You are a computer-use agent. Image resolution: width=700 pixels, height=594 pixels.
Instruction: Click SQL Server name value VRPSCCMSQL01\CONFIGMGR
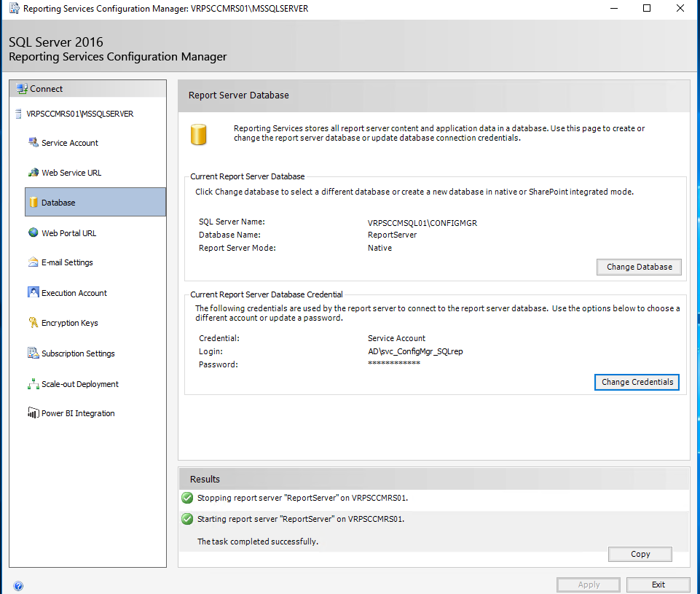coord(422,223)
